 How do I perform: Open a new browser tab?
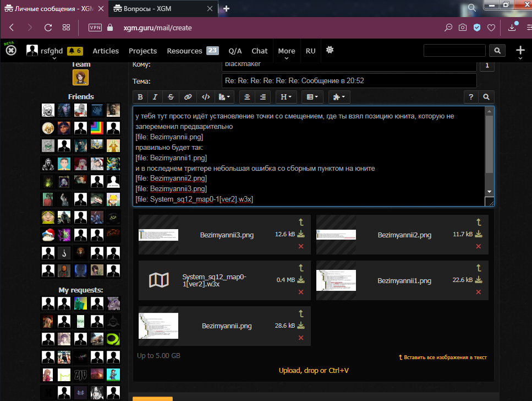click(x=226, y=9)
